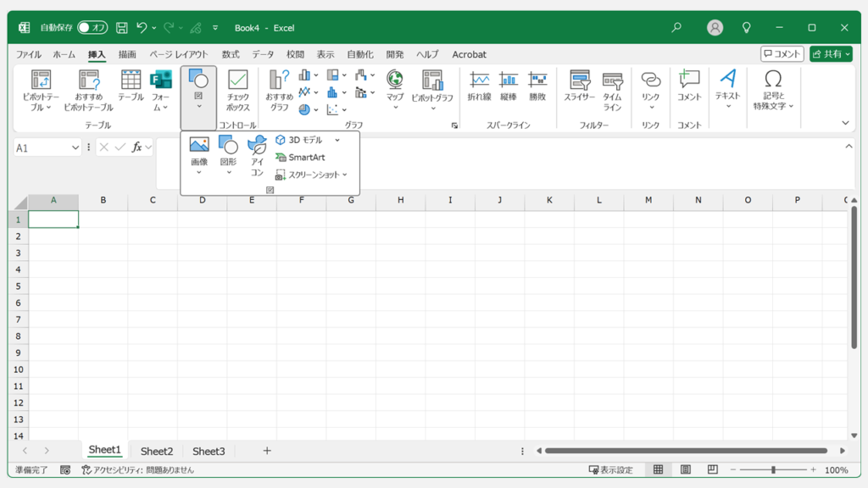Select cell A1
This screenshot has height=488, width=868.
pos(53,219)
